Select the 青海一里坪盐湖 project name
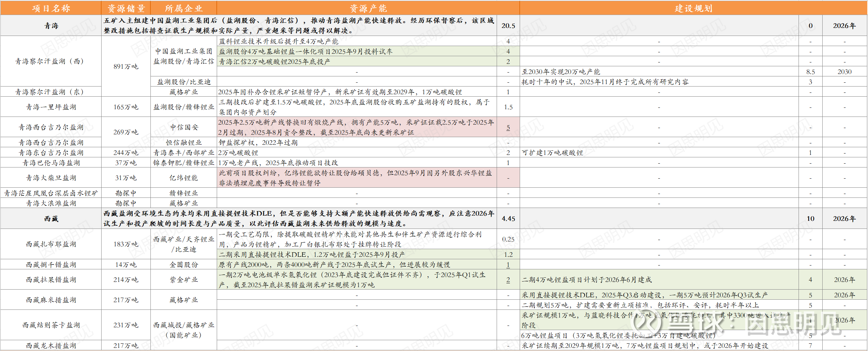The image size is (868, 351). coord(51,107)
